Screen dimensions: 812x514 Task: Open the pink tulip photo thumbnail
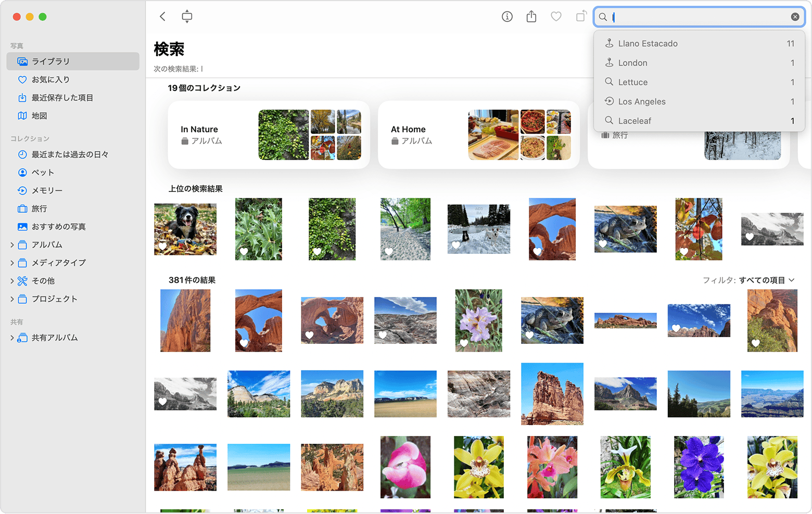pos(405,467)
